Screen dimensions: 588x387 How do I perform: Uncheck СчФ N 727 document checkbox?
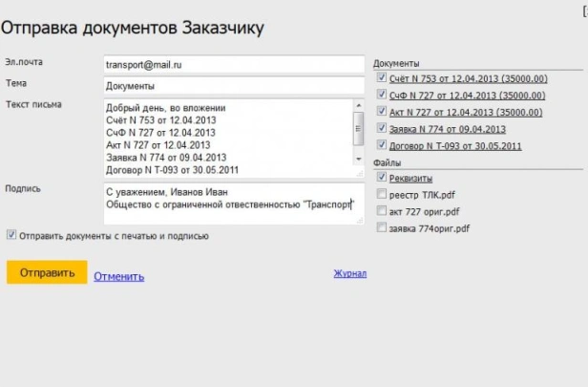(x=382, y=95)
